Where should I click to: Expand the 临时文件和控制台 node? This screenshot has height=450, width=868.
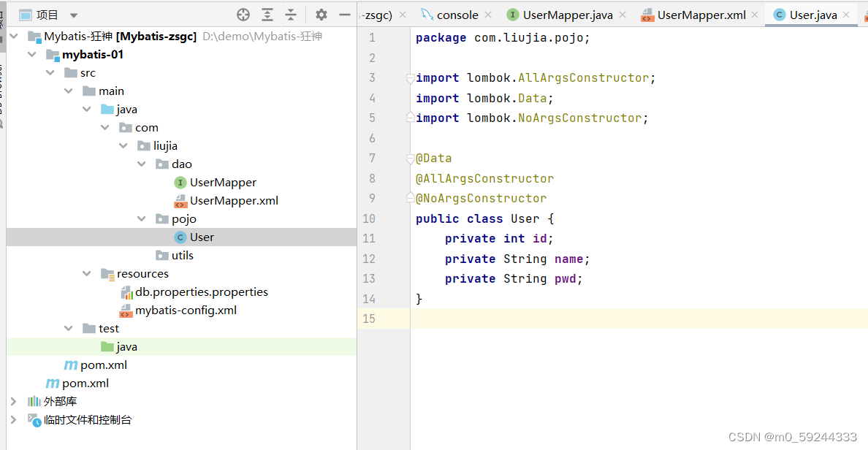tap(14, 420)
